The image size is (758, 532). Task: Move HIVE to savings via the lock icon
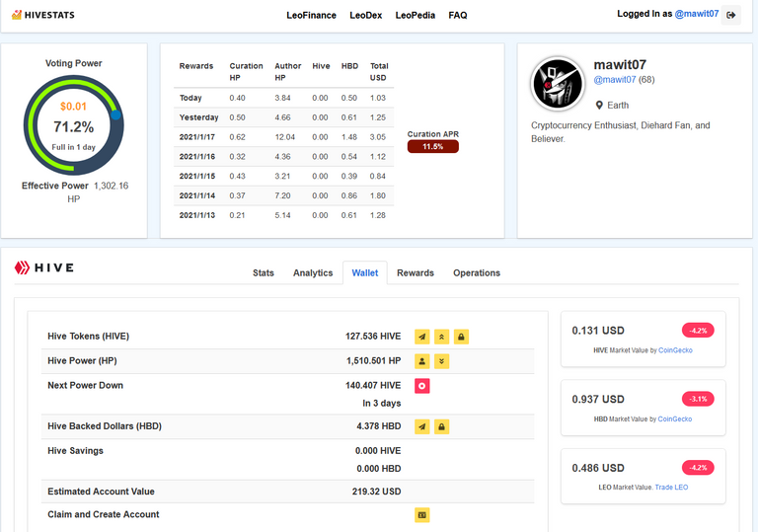(461, 337)
